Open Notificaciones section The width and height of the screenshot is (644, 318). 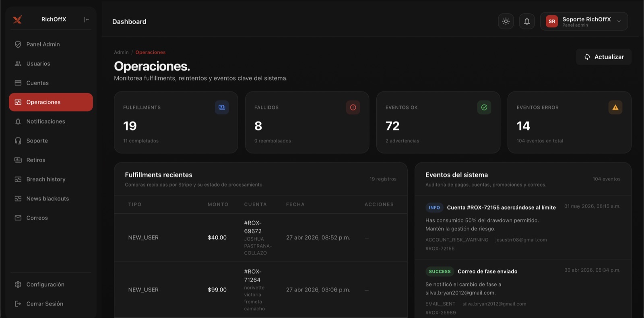[x=51, y=121]
